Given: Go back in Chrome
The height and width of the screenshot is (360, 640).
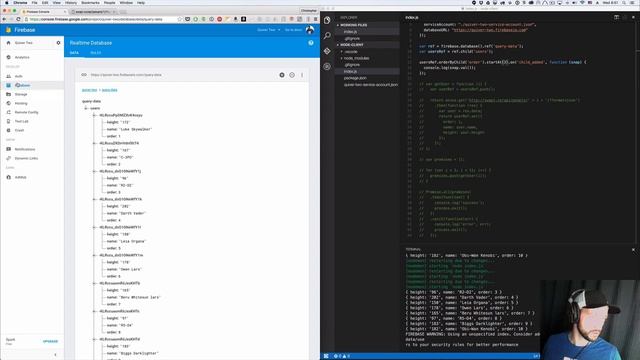Looking at the screenshot, I should click(x=4, y=19).
